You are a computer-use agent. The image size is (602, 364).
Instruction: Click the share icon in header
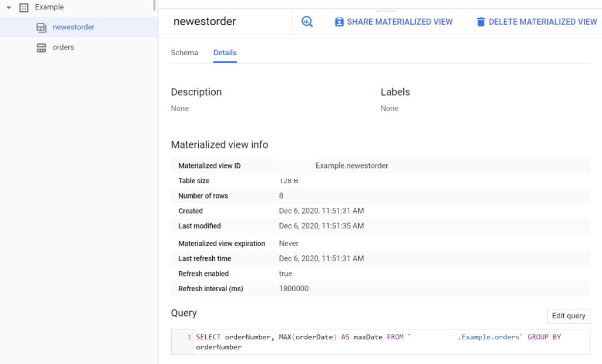[x=339, y=22]
